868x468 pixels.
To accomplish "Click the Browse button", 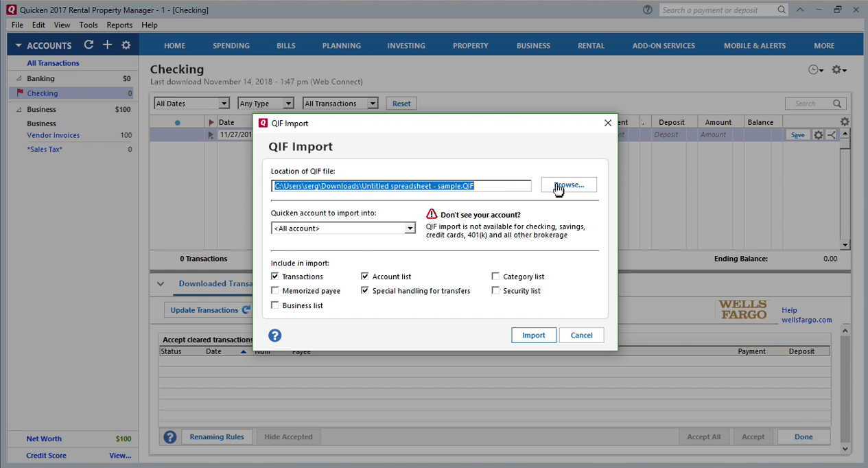I will click(x=569, y=185).
